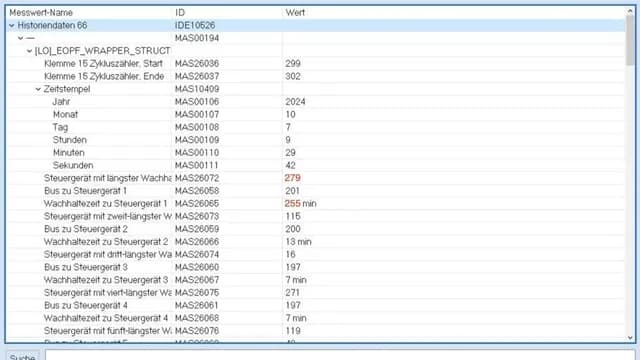Click ID cell MAS10409
Image resolution: width=640 pixels, height=360 pixels.
click(197, 89)
